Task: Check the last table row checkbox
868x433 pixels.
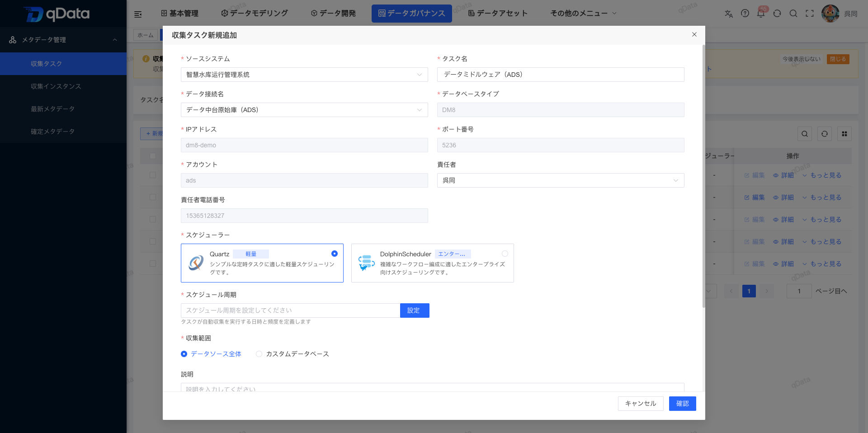Action: click(153, 264)
